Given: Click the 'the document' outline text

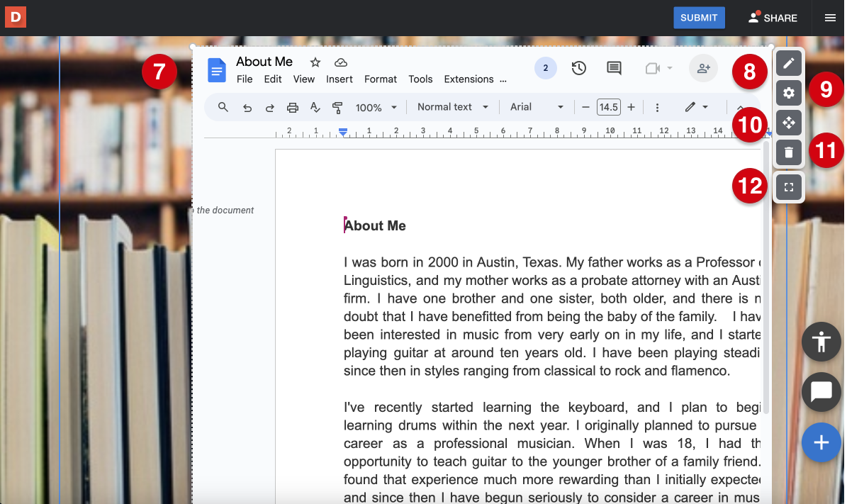Looking at the screenshot, I should [225, 210].
